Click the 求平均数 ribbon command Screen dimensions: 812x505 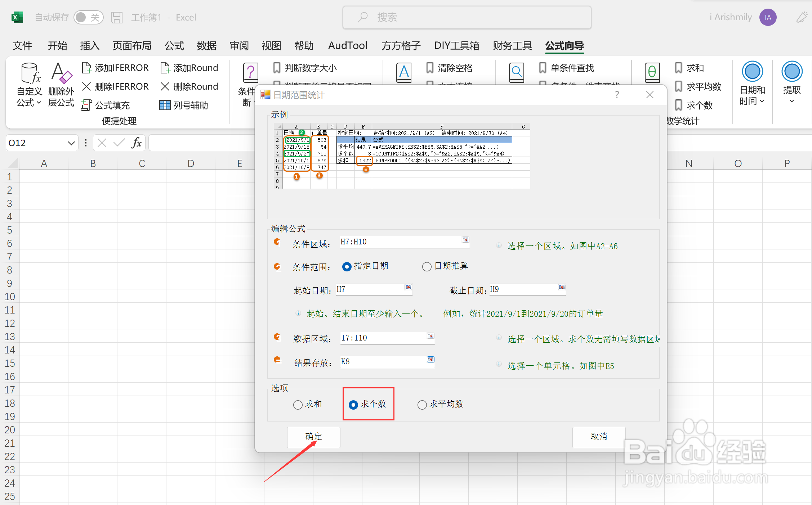698,86
